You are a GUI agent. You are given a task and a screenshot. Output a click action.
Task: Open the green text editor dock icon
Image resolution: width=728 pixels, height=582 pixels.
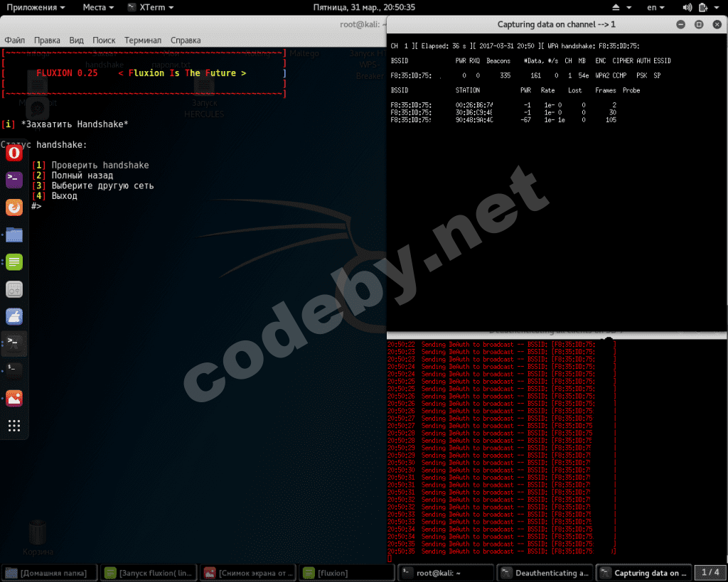[14, 262]
